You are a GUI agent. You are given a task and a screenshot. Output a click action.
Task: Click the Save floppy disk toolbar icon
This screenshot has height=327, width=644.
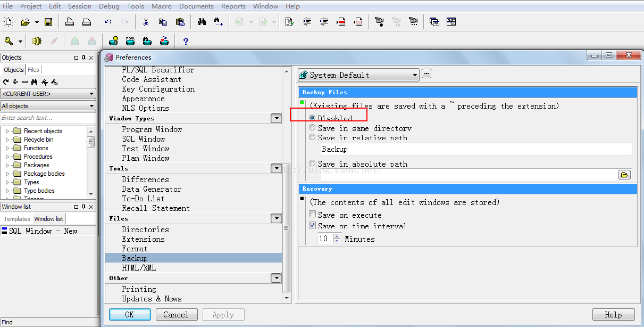point(48,22)
